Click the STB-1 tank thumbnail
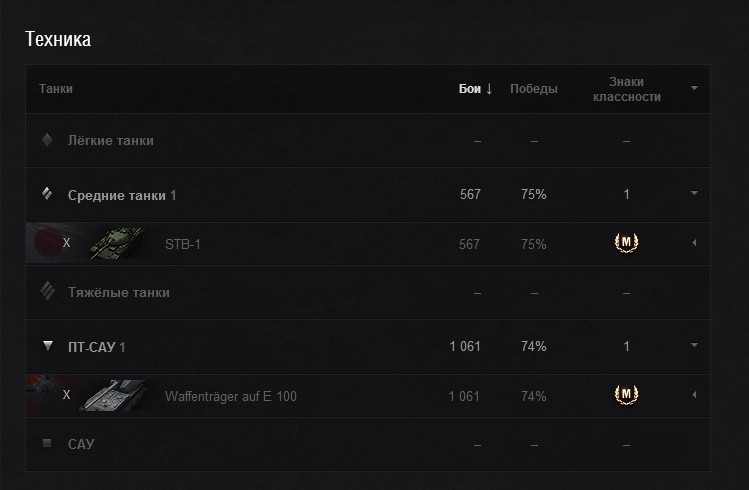Image resolution: width=749 pixels, height=490 pixels. tap(117, 244)
